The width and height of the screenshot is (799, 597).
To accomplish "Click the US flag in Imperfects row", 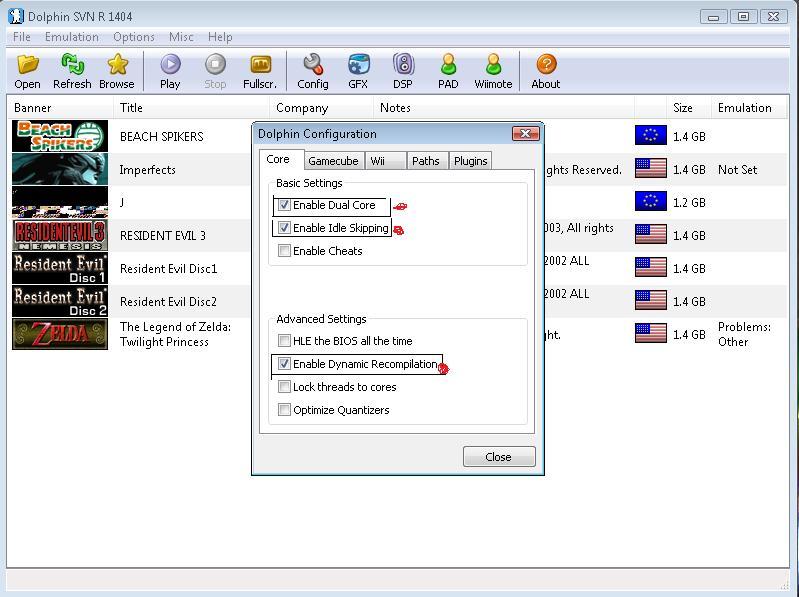I will point(651,168).
